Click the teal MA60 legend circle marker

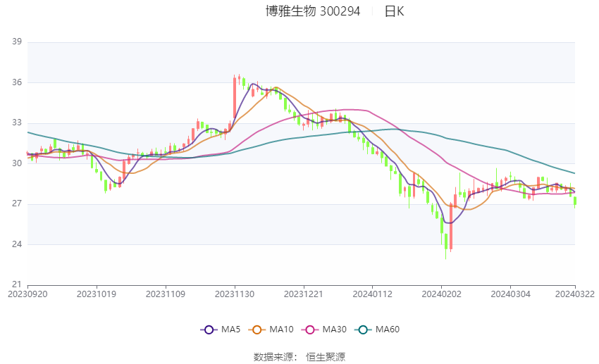364,330
